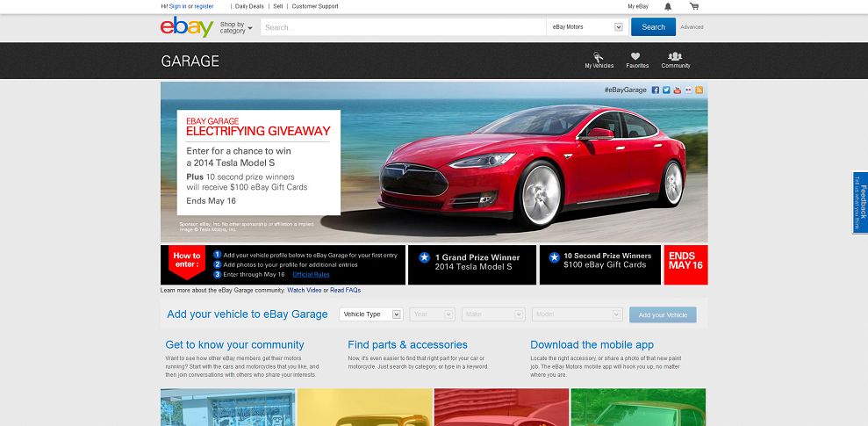The height and width of the screenshot is (426, 868).
Task: Open Customer Support menu link
Action: tap(315, 7)
